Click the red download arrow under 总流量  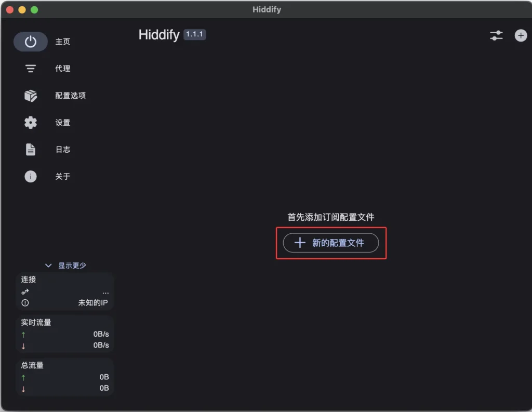[x=23, y=389]
